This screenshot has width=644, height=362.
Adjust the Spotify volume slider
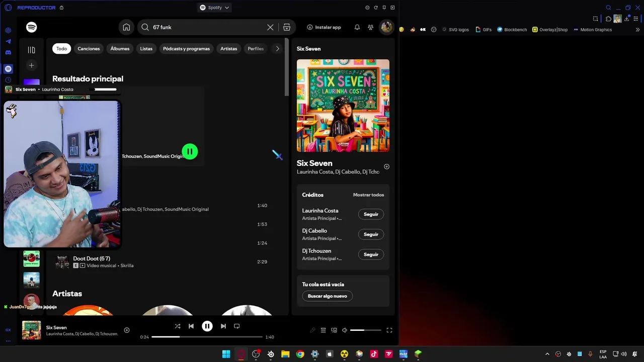click(366, 330)
